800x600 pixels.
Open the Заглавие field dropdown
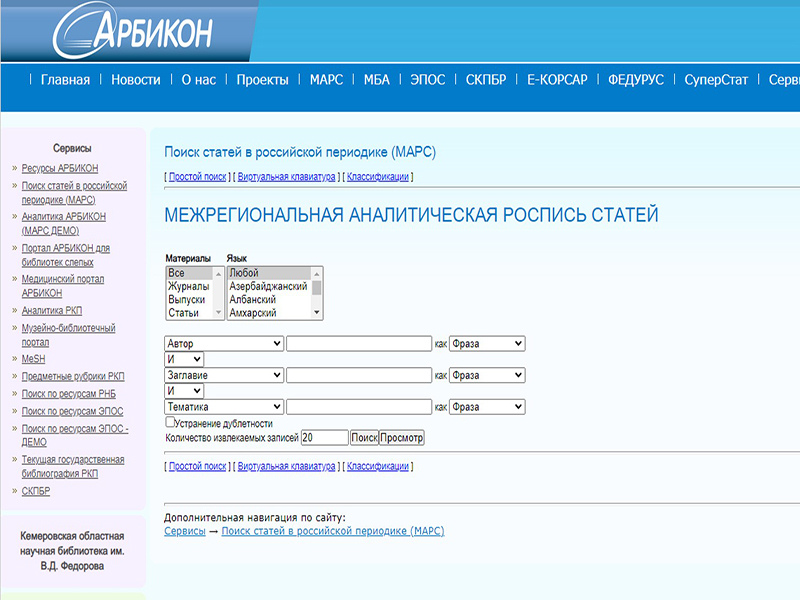click(x=224, y=376)
